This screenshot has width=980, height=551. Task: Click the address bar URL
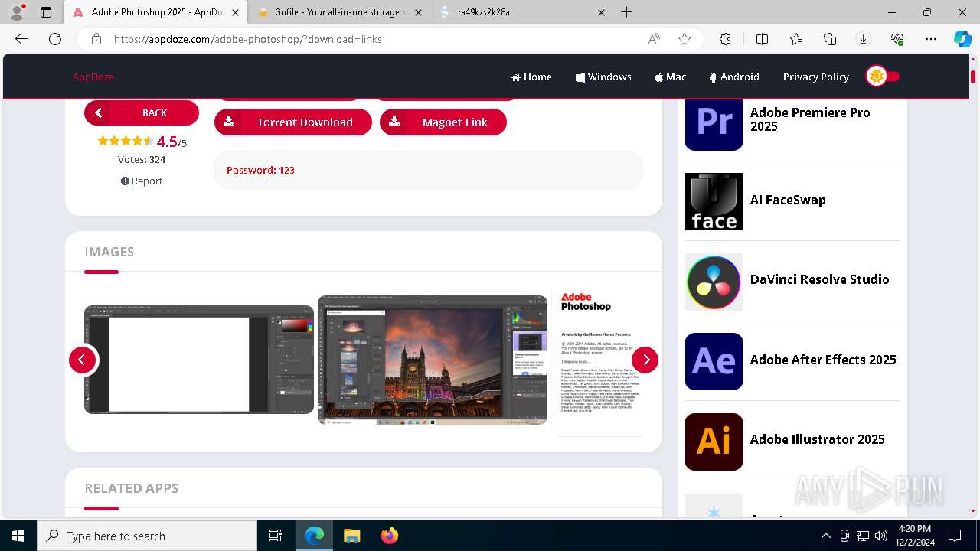click(247, 39)
